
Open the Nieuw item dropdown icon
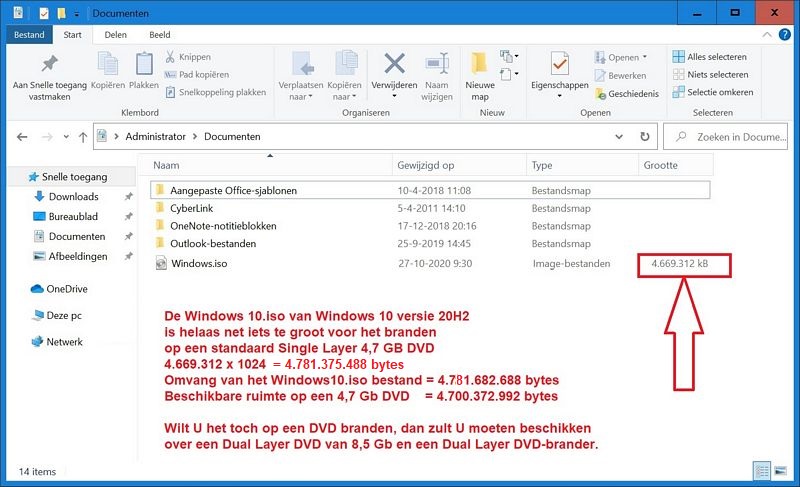pyautogui.click(x=509, y=56)
